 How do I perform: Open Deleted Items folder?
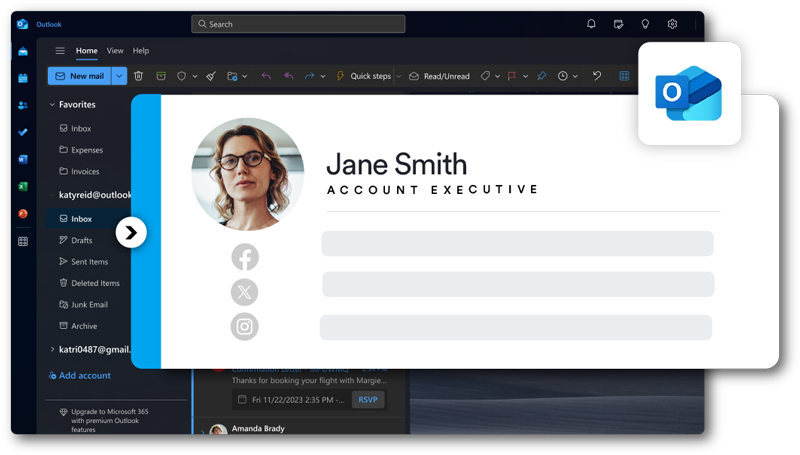[89, 283]
